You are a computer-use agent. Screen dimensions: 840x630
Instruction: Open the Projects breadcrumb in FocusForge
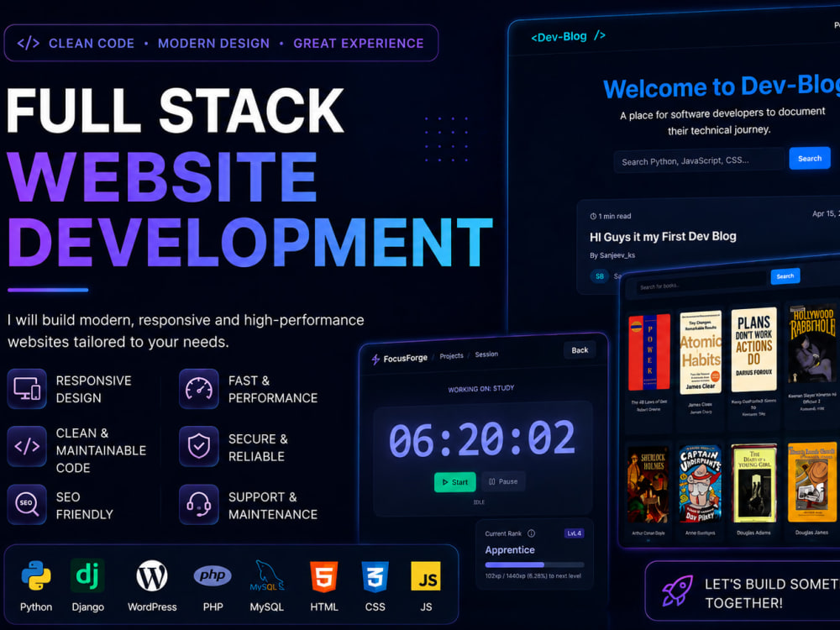[x=452, y=355]
